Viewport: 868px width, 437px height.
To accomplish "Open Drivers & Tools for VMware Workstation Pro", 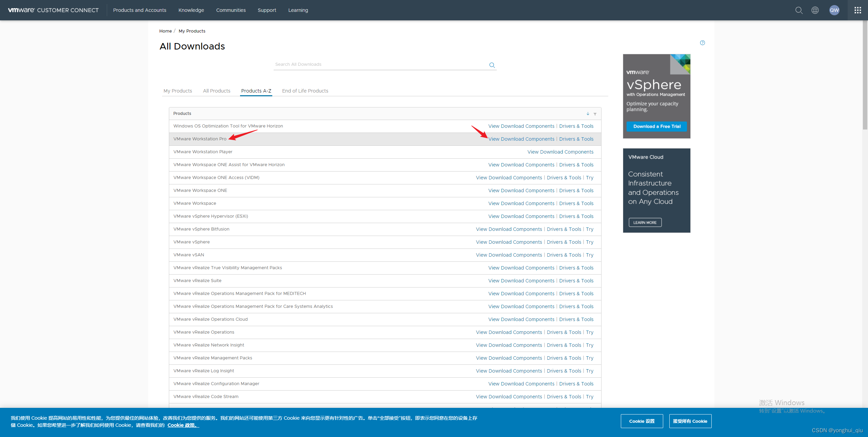I will point(576,139).
